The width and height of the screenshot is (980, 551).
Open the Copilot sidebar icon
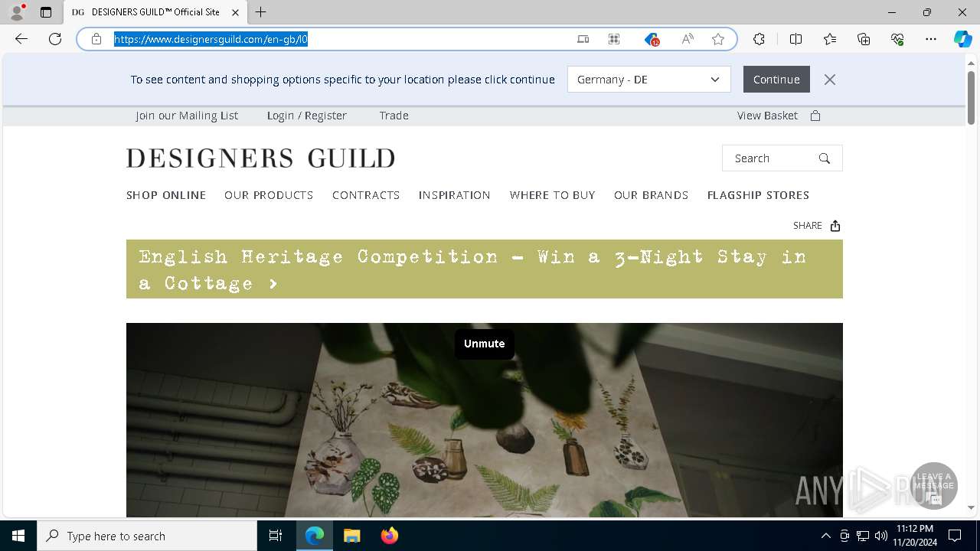coord(962,39)
